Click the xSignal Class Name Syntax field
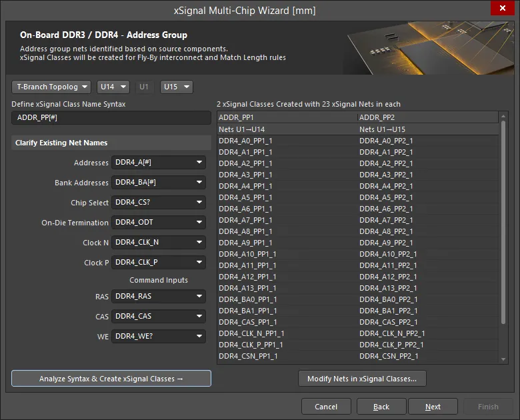Image resolution: width=520 pixels, height=420 pixels. click(x=111, y=118)
